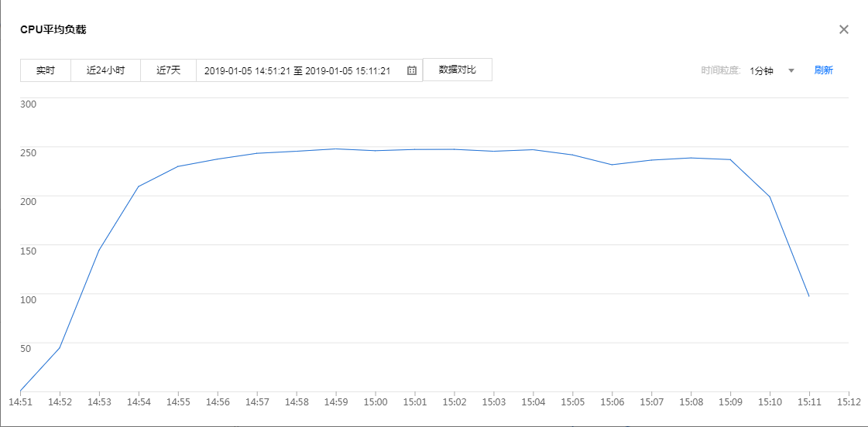Click the 14:51 x-axis time label

click(20, 402)
